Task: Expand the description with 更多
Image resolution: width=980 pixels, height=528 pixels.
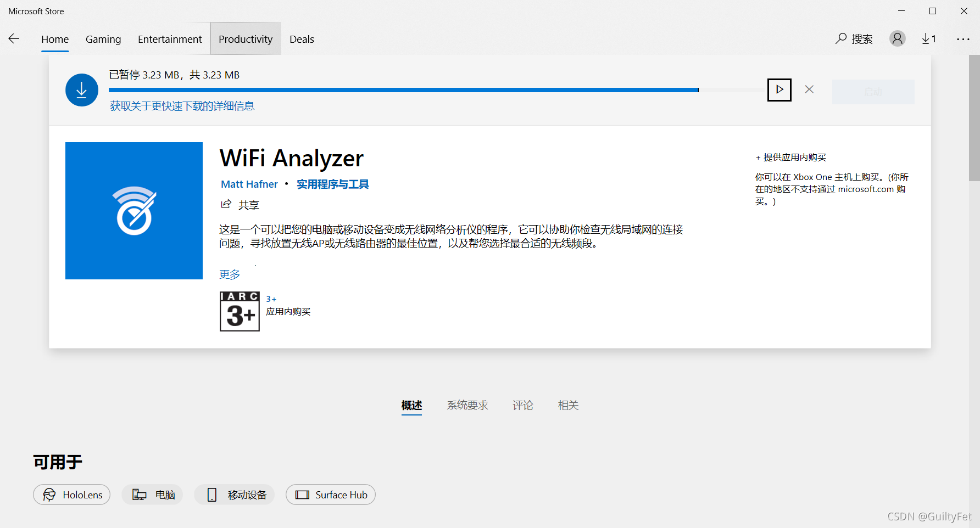Action: [x=230, y=274]
